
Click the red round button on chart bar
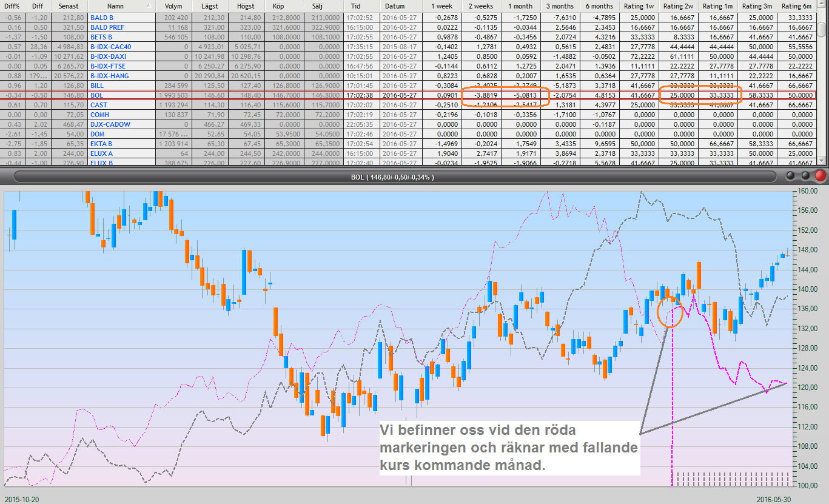(x=820, y=176)
